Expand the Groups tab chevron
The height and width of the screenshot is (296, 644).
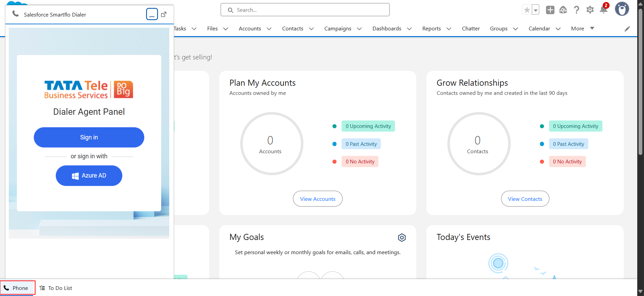click(x=516, y=29)
